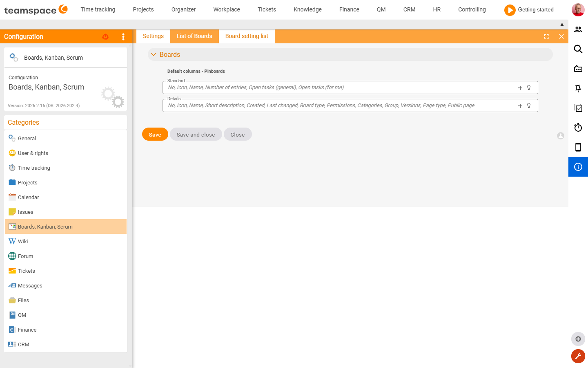The height and width of the screenshot is (368, 588).
Task: Select Boards, Kanban, Scrum category
Action: [x=65, y=227]
